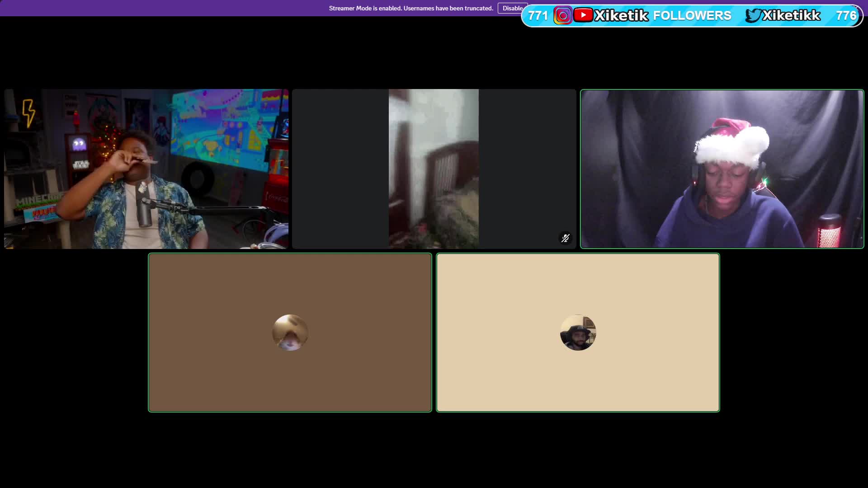The width and height of the screenshot is (868, 488).
Task: Click the Xiketik YouTube channel name
Action: tap(621, 15)
